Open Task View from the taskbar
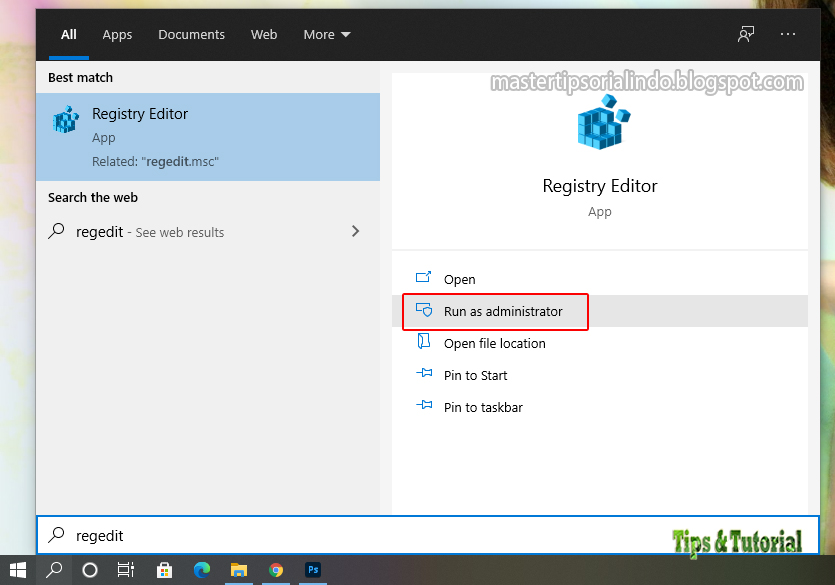The width and height of the screenshot is (835, 585). [126, 570]
